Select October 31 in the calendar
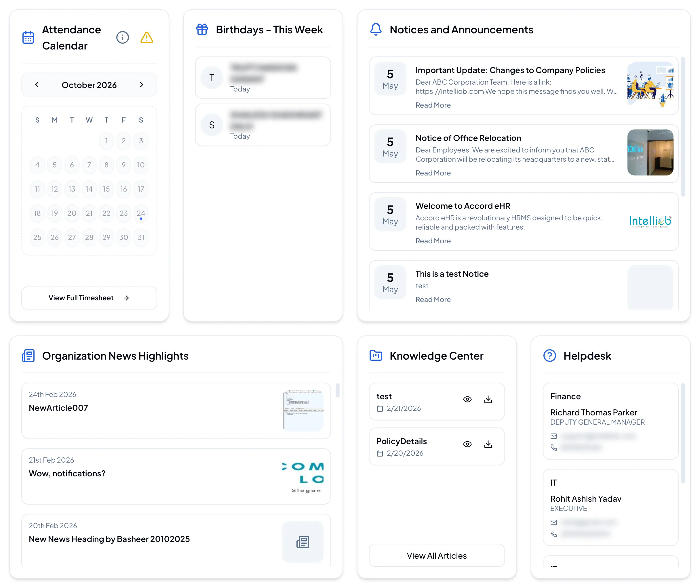 click(141, 237)
